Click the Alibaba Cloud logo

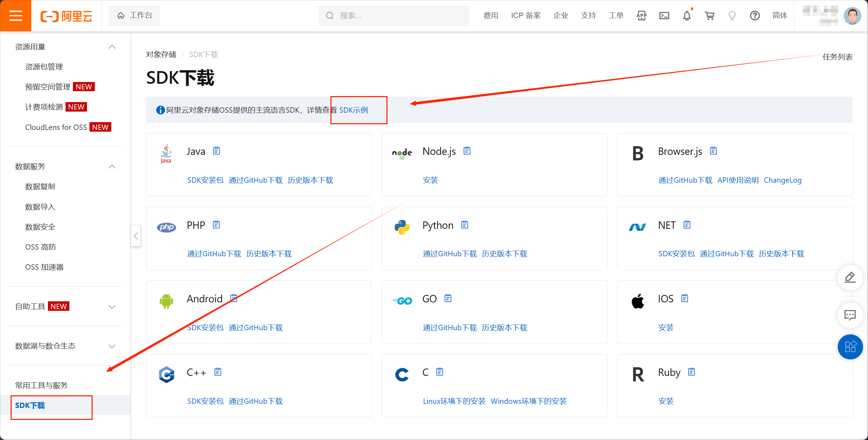pyautogui.click(x=67, y=16)
